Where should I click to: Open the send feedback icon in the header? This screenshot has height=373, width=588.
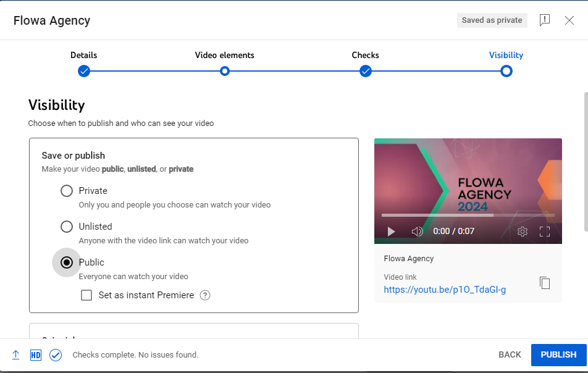545,20
